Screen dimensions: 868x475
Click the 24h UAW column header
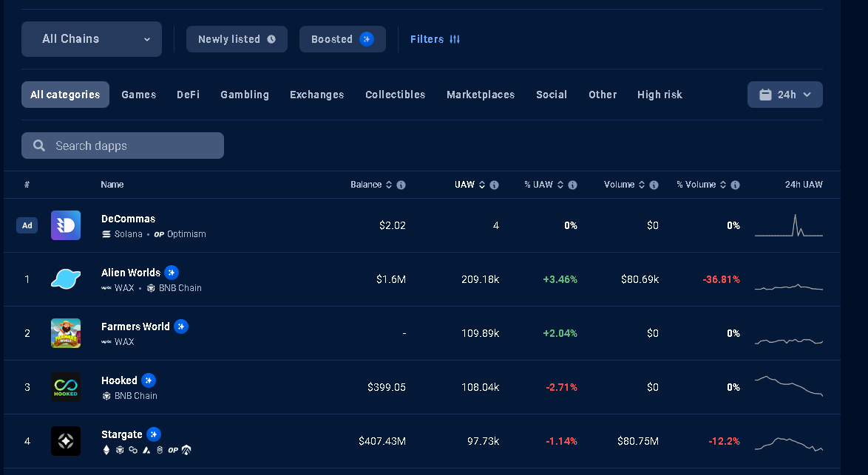click(804, 185)
